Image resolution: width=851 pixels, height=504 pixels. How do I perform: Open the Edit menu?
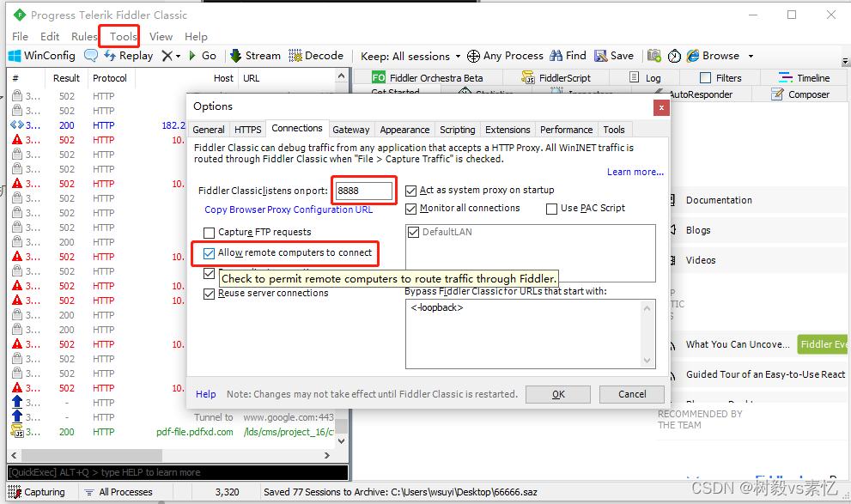[50, 36]
